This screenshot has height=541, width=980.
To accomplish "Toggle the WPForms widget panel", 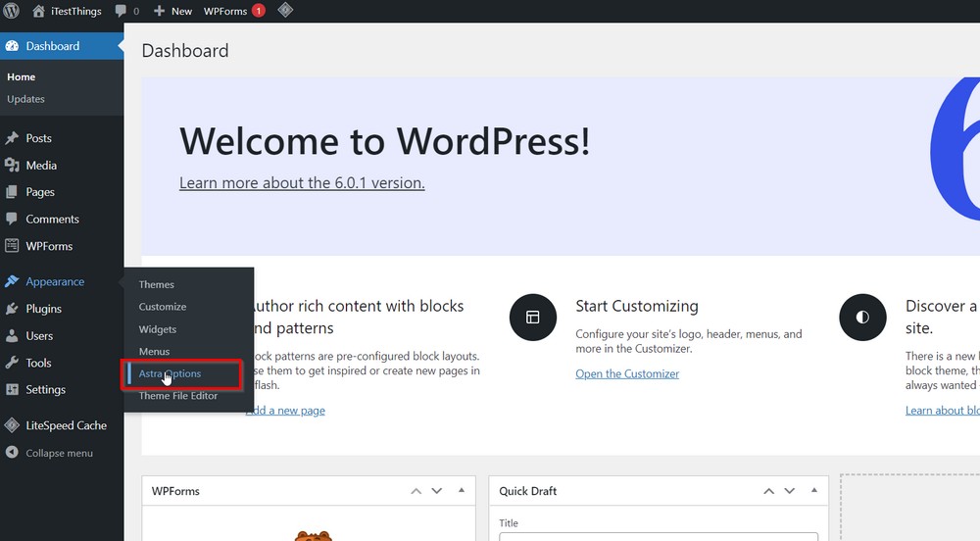I will coord(462,490).
